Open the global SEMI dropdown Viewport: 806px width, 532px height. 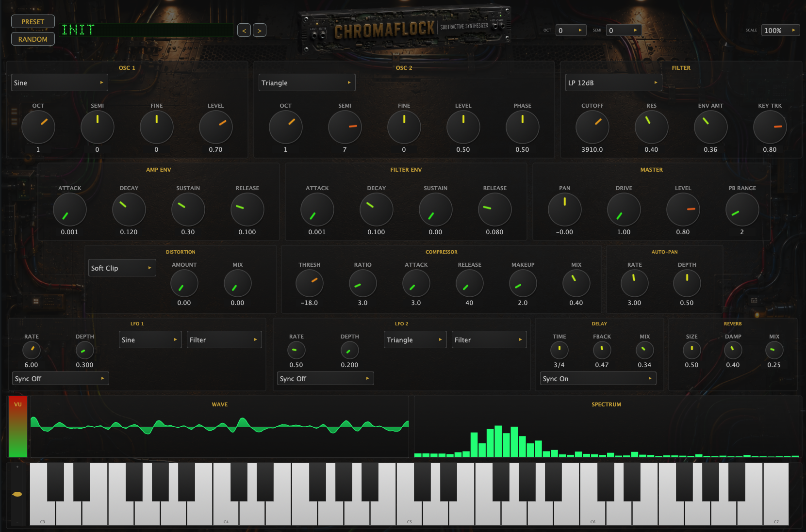tap(624, 30)
